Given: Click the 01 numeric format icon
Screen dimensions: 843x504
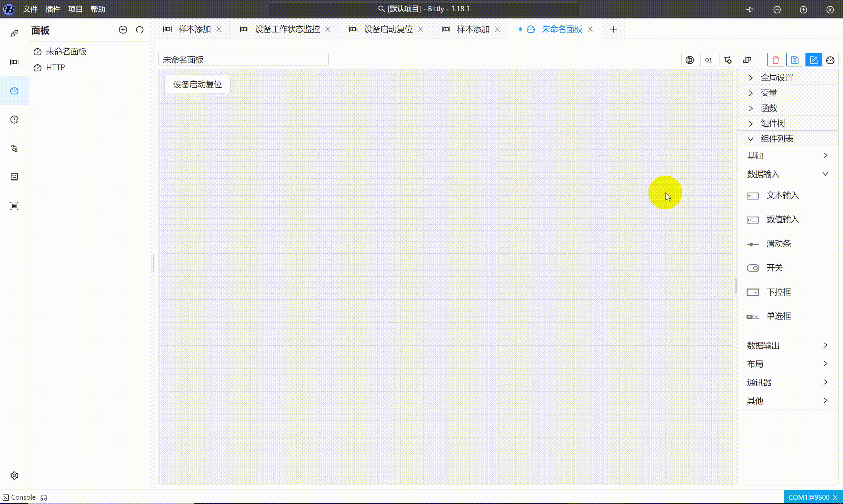Looking at the screenshot, I should (x=709, y=60).
